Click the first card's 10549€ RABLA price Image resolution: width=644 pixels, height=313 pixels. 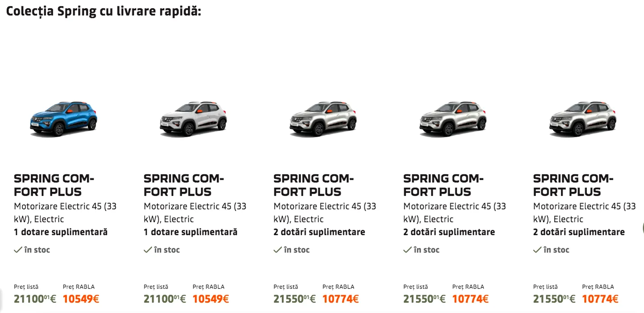(x=81, y=299)
